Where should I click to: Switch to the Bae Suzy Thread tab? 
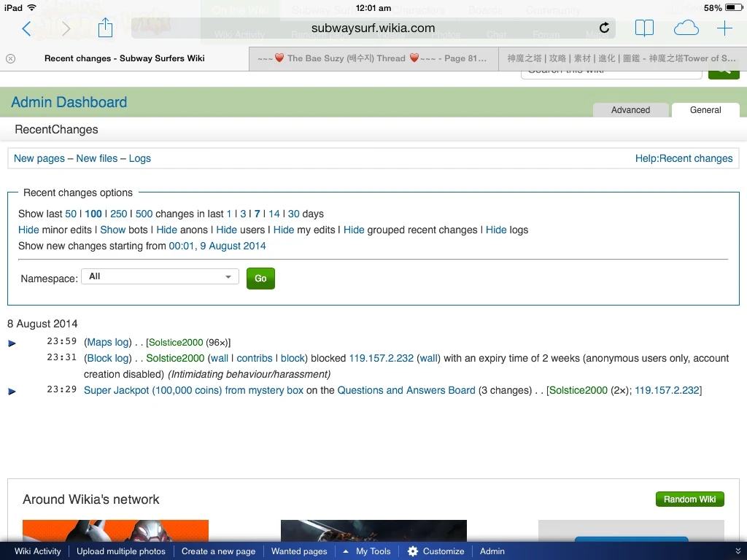373,58
